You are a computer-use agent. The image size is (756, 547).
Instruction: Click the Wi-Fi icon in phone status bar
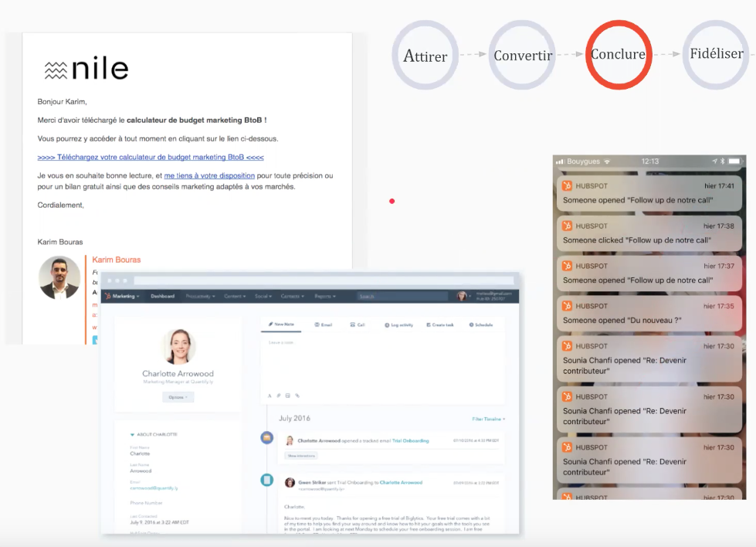click(607, 161)
